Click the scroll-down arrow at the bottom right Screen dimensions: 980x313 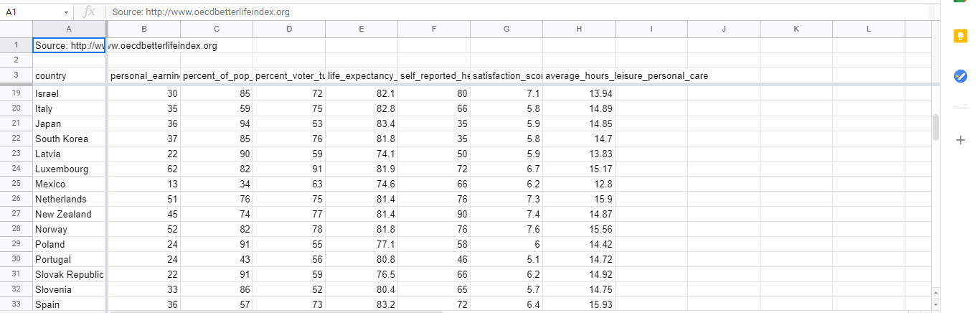click(936, 304)
